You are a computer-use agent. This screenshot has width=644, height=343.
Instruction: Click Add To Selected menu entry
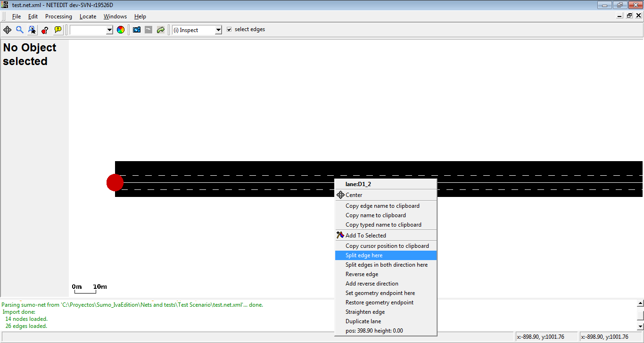click(365, 236)
